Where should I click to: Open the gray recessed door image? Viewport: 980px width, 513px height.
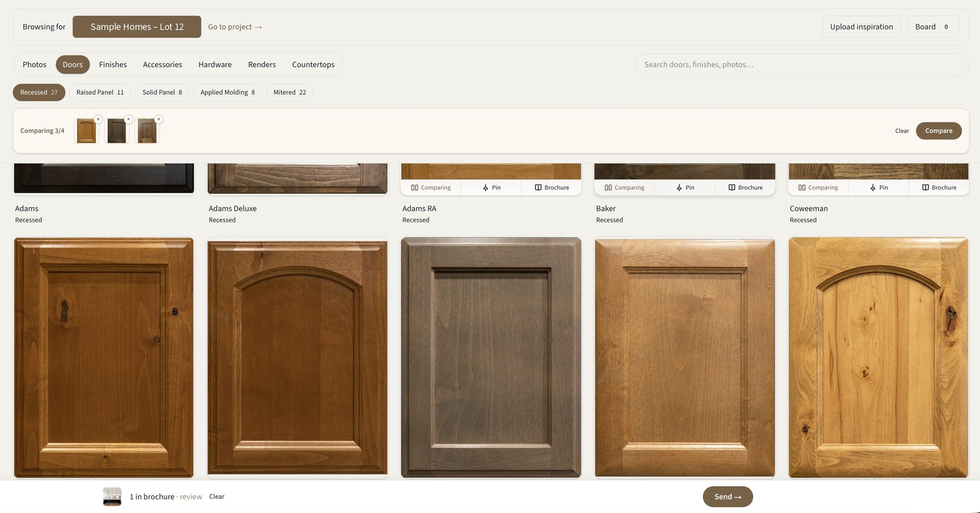(x=491, y=357)
